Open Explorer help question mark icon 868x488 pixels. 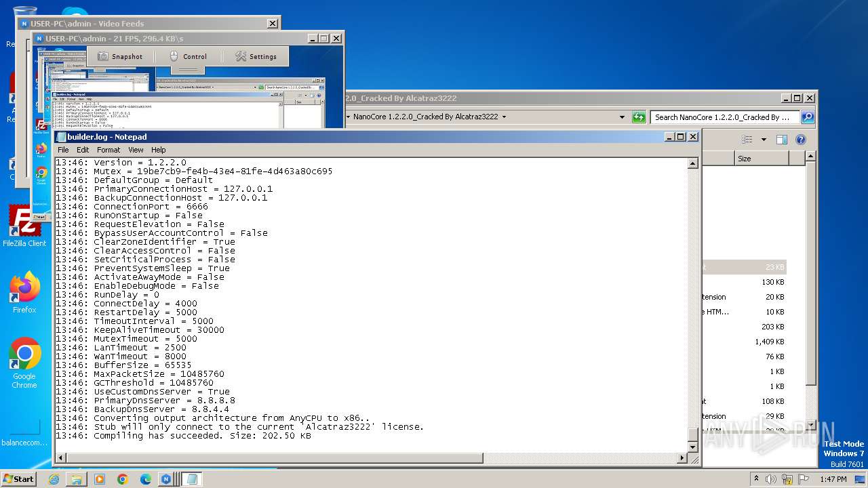pyautogui.click(x=800, y=140)
